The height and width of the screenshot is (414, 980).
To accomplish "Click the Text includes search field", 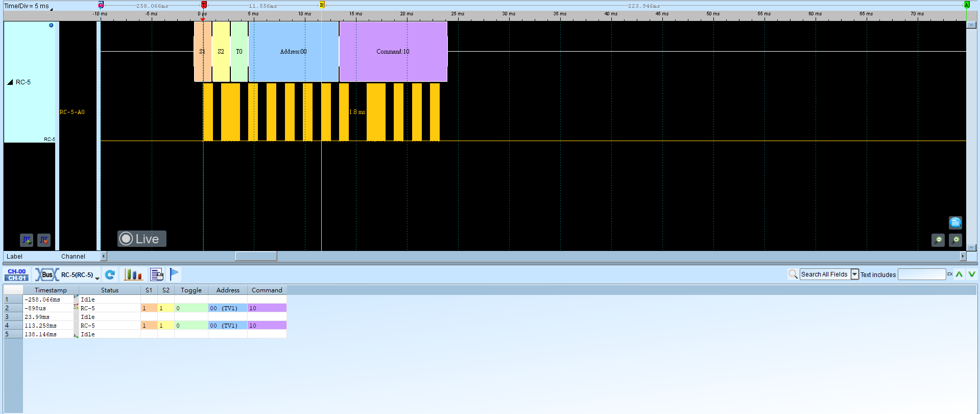I will click(x=922, y=274).
